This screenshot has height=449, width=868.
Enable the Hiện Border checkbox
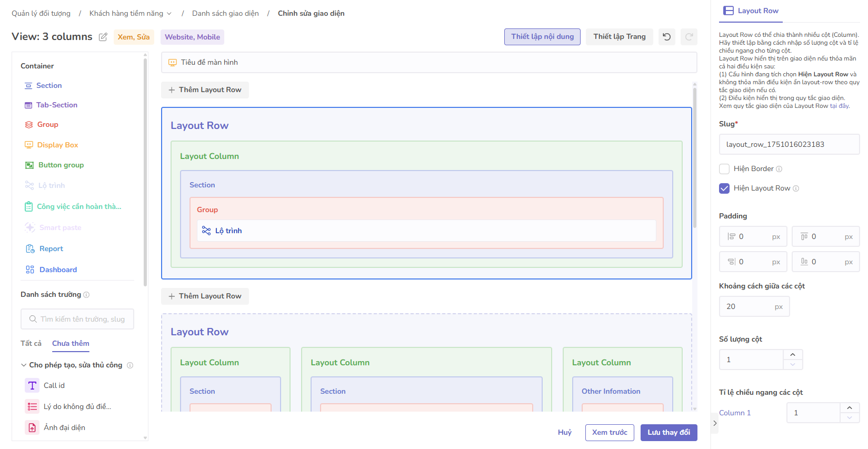[724, 169]
